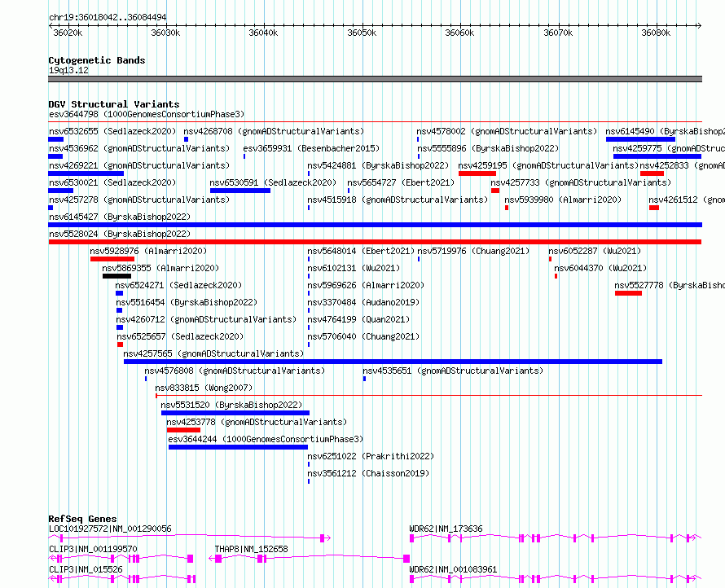Click red bar under nsv5928976
The image size is (725, 588).
[x=112, y=259]
